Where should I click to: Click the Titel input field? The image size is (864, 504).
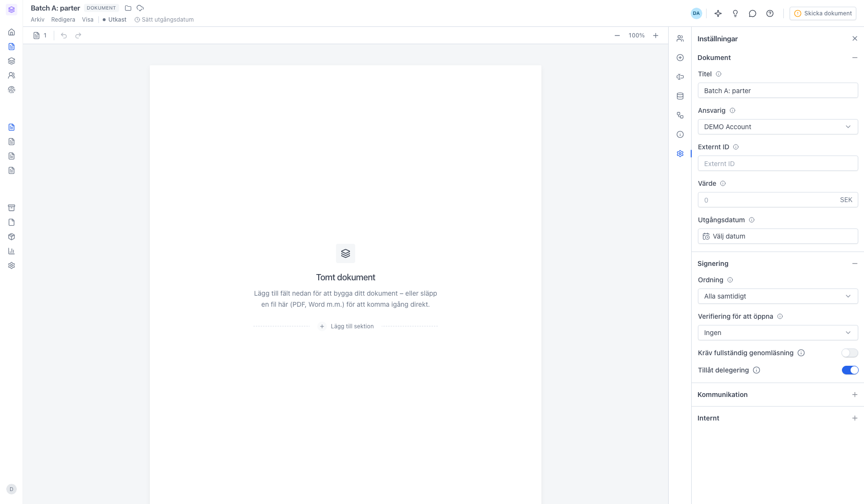pyautogui.click(x=778, y=90)
